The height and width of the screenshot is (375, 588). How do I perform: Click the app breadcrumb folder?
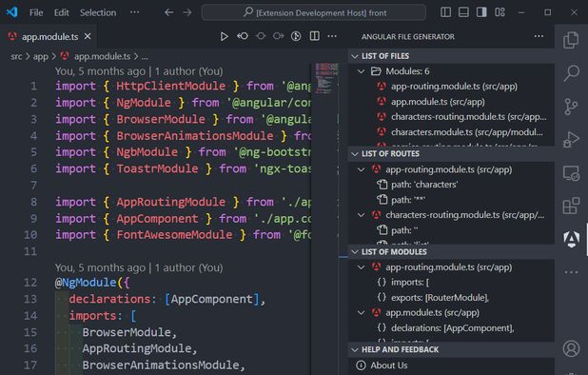(x=41, y=56)
